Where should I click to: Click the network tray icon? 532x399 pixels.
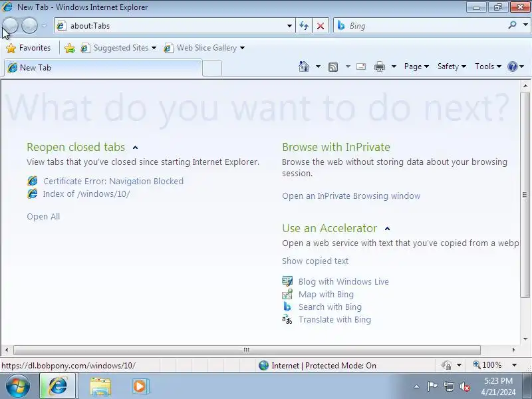pos(448,386)
